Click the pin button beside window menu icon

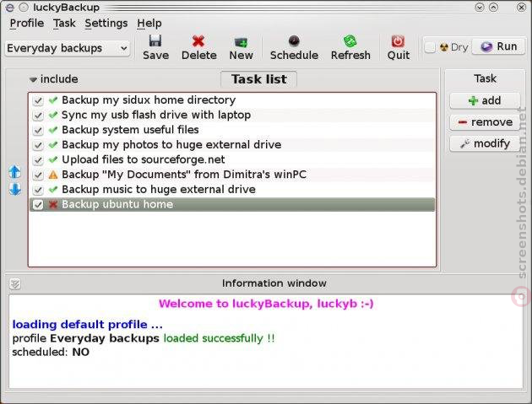(x=24, y=7)
